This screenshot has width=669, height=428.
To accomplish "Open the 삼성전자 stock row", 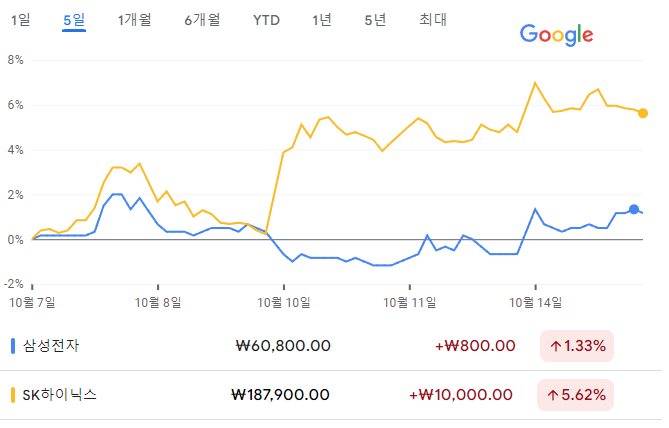I will coord(331,346).
